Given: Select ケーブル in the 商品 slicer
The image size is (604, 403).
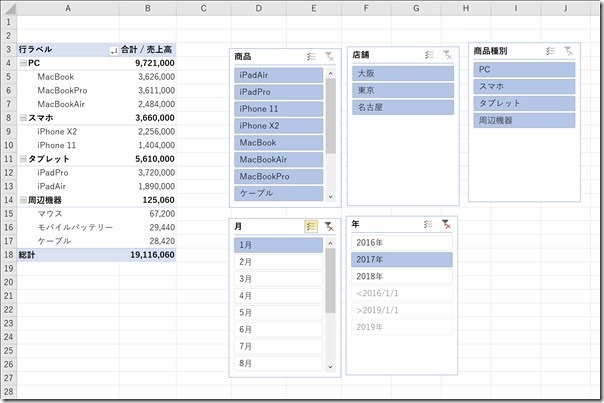Looking at the screenshot, I should 279,193.
